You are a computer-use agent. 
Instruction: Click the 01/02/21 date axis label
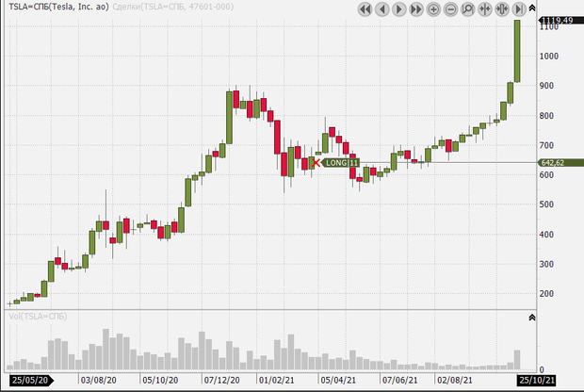point(276,381)
